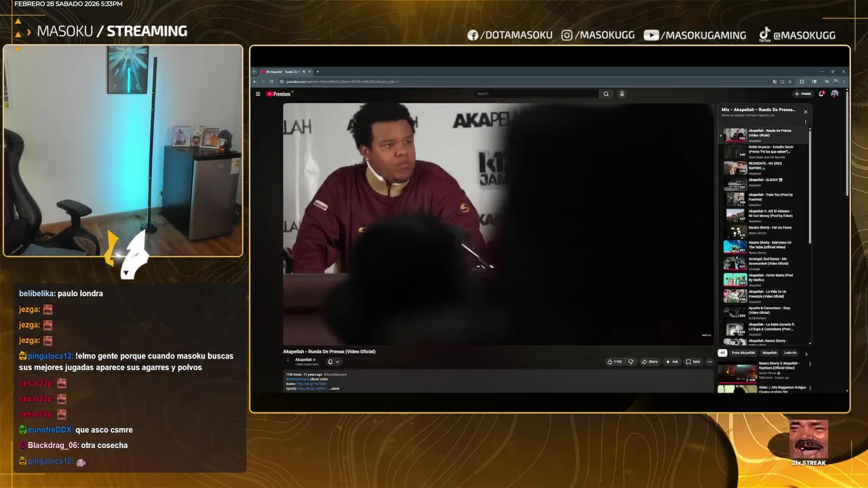Save the video to a playlist
The width and height of the screenshot is (868, 488).
click(693, 362)
